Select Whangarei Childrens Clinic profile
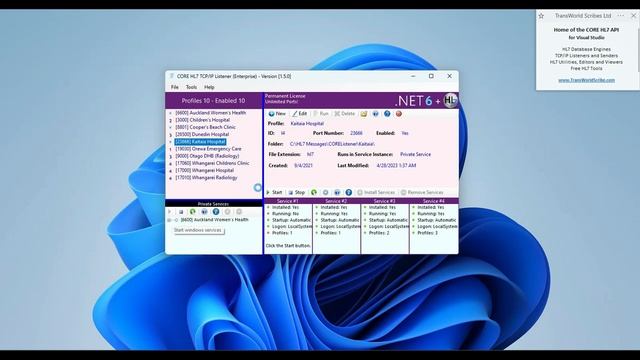 [212, 163]
